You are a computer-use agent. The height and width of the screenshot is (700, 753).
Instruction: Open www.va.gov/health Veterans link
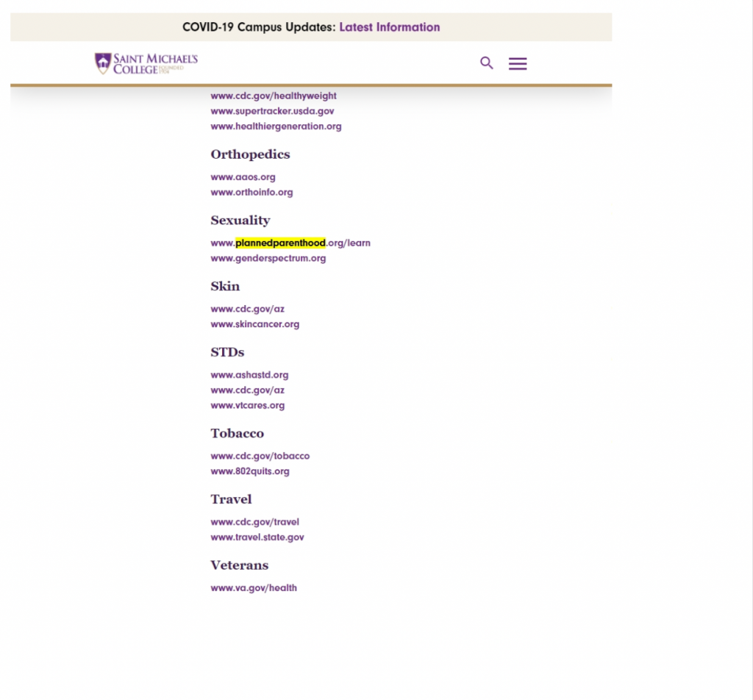point(254,587)
